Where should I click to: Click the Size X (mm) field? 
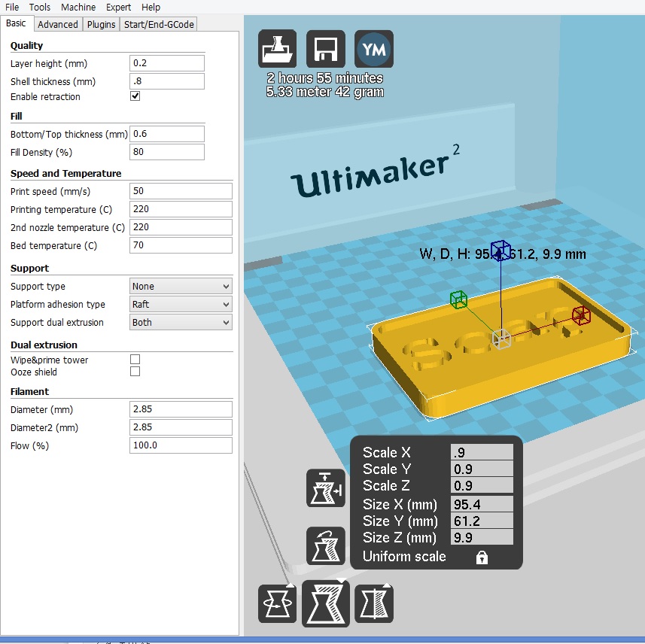click(x=482, y=504)
